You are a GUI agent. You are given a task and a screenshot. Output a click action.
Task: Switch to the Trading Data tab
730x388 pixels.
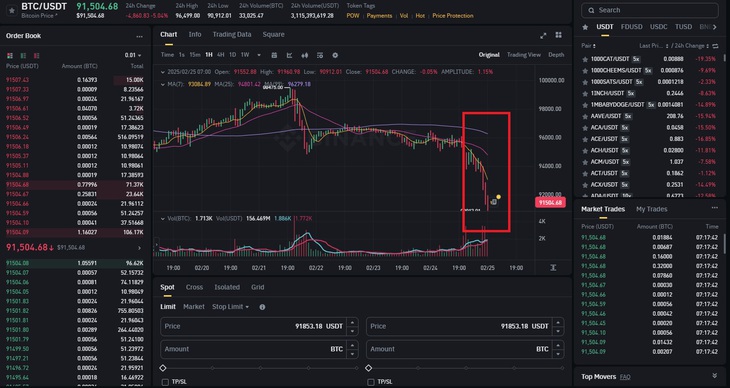(232, 34)
